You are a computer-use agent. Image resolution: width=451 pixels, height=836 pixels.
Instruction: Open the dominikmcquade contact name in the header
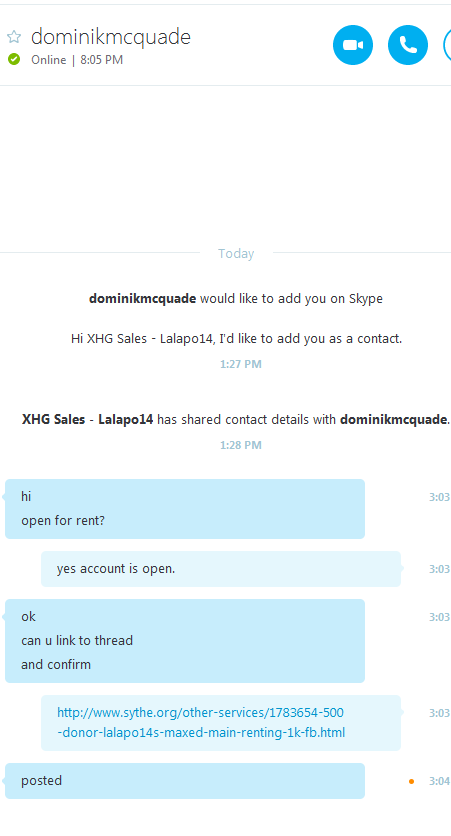tap(111, 37)
